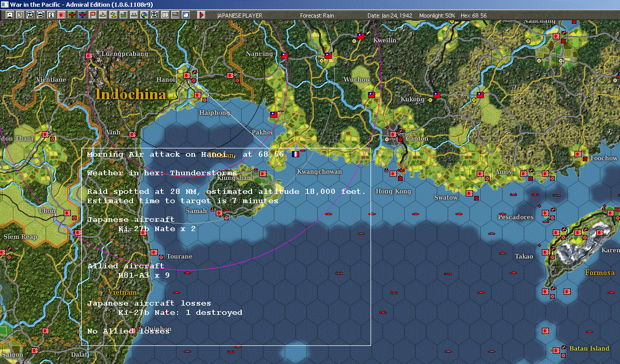620x364 pixels.
Task: Click the red play arrow end-turn button
Action: point(201,15)
